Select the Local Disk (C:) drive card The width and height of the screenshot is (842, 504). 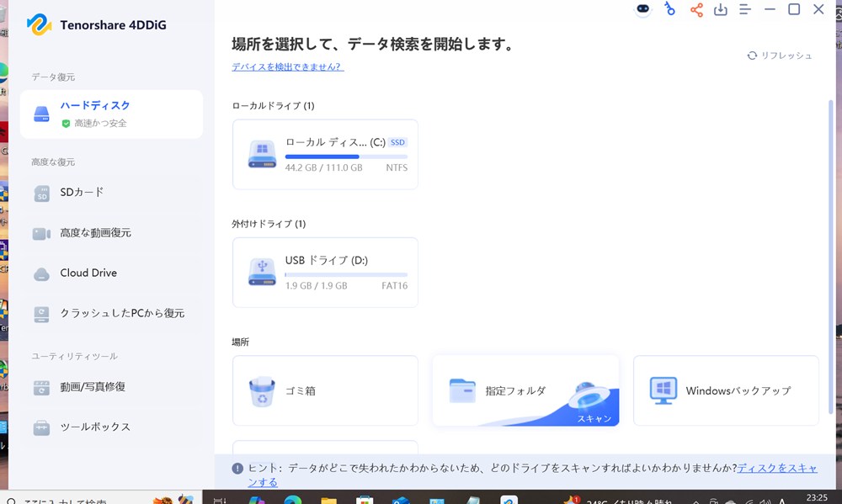click(325, 155)
